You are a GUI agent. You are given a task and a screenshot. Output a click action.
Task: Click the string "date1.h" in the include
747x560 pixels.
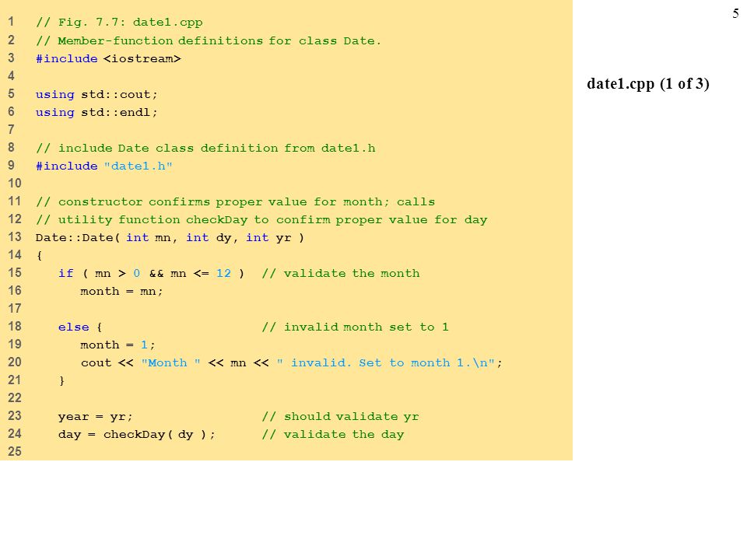coord(139,166)
